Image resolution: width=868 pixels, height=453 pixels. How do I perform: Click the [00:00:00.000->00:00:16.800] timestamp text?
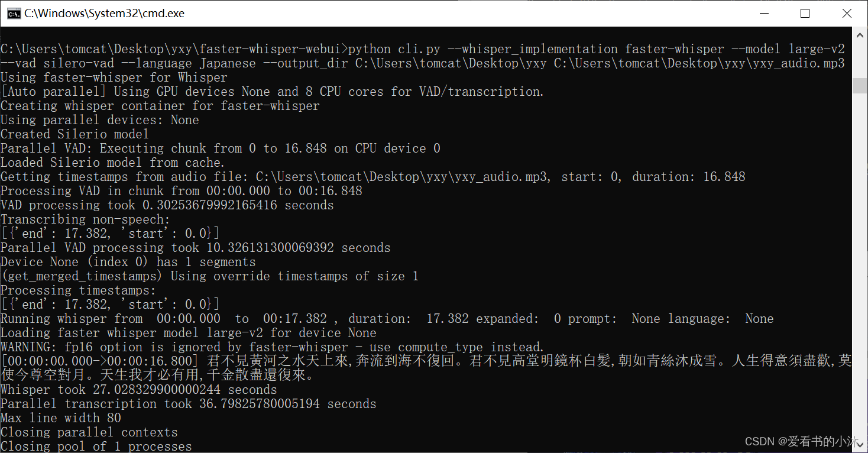pos(102,361)
